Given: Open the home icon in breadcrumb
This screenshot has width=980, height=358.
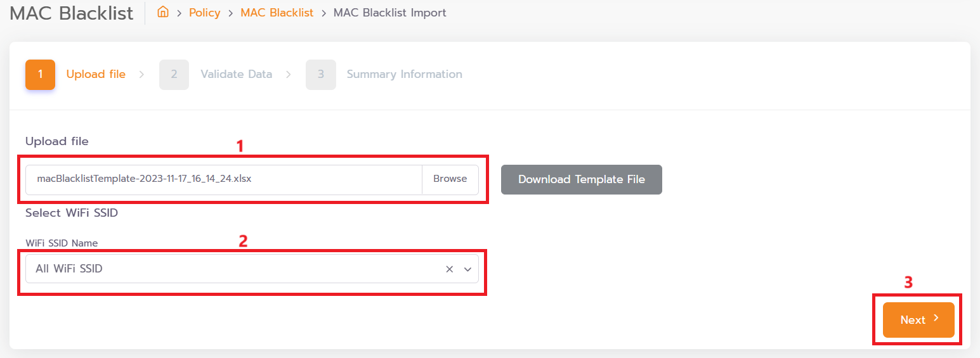Looking at the screenshot, I should 163,12.
